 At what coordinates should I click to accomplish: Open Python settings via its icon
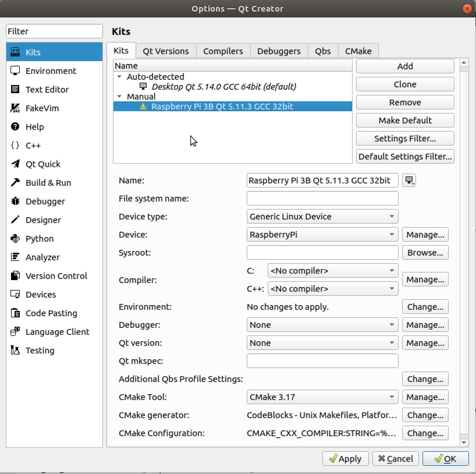(15, 239)
